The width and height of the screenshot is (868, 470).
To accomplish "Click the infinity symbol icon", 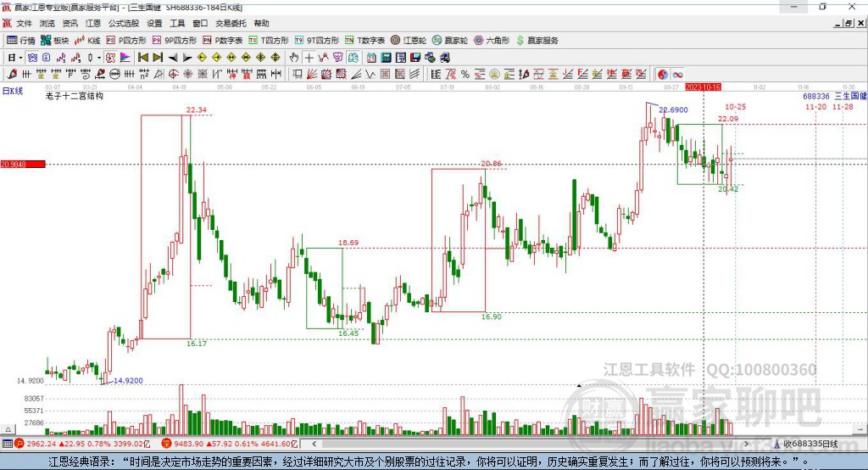I will click(677, 75).
